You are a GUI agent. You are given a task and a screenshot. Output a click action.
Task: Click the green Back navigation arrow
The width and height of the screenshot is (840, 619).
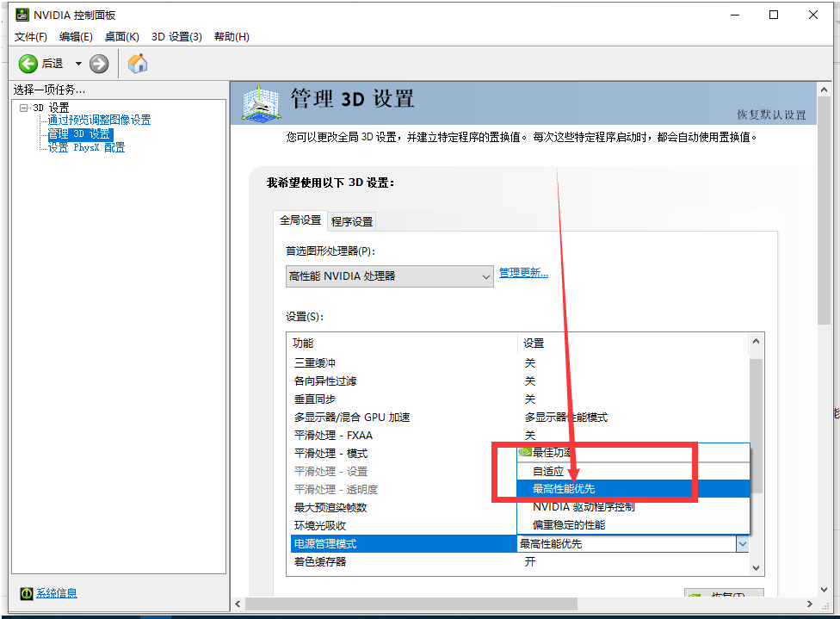coord(28,63)
